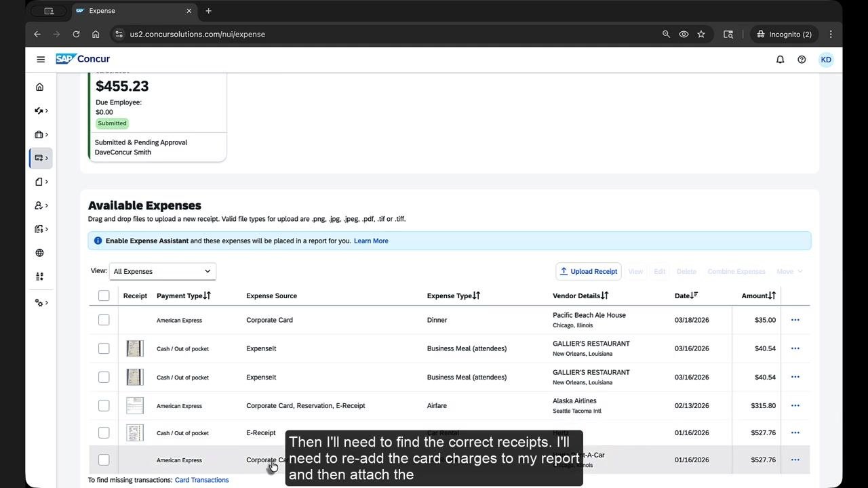Click the zoom magnifier icon in address bar
The height and width of the screenshot is (488, 868).
click(x=666, y=34)
